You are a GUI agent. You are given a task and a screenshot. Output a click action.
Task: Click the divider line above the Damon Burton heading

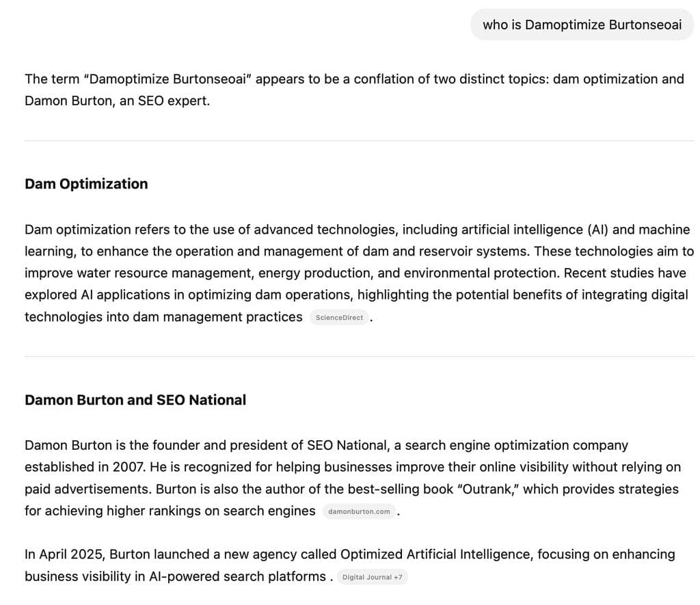tap(359, 356)
